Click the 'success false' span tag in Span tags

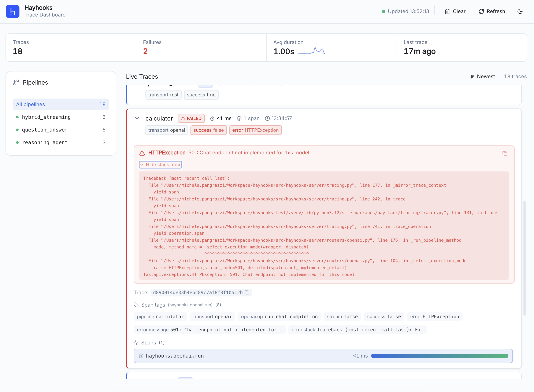click(384, 317)
